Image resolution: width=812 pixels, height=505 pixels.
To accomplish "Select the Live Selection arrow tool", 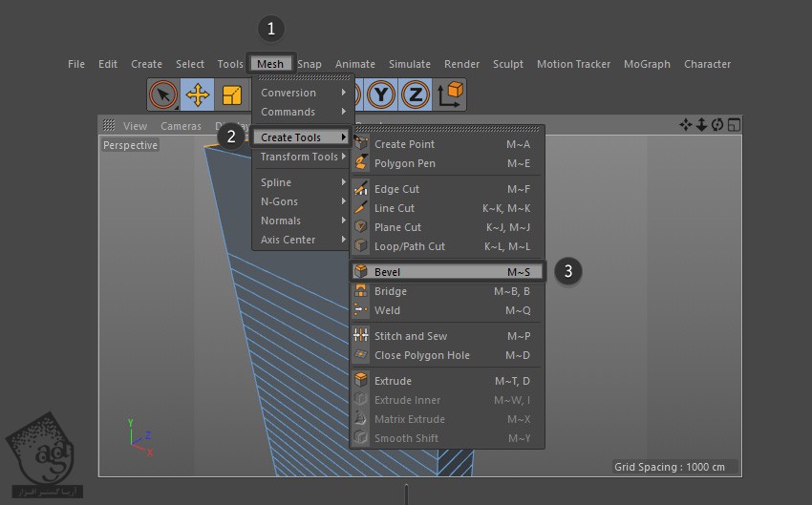I will [x=164, y=95].
